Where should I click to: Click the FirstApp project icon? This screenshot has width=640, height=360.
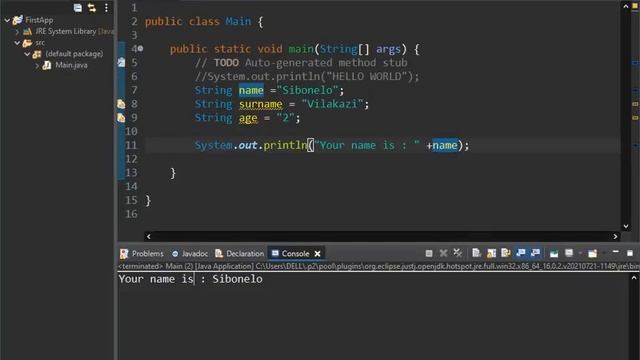18,20
